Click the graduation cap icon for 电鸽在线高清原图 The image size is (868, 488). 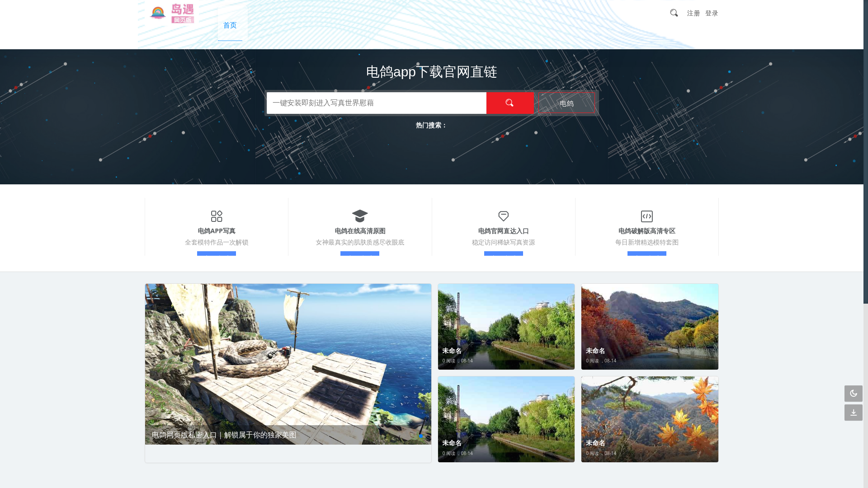[360, 216]
